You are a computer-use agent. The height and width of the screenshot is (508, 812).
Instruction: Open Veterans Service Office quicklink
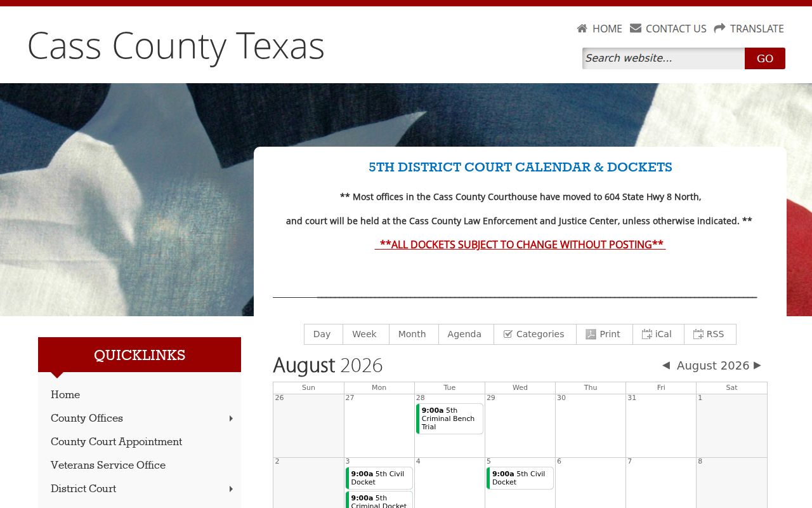tap(108, 465)
